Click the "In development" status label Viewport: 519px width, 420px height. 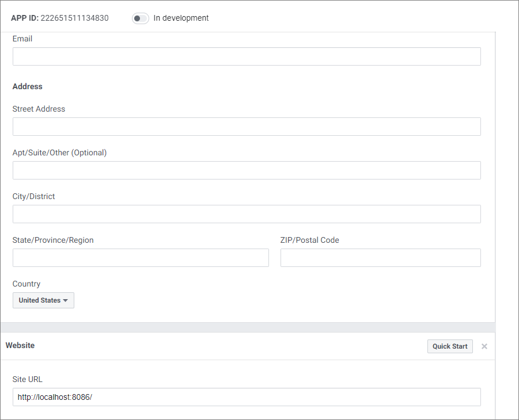point(181,18)
